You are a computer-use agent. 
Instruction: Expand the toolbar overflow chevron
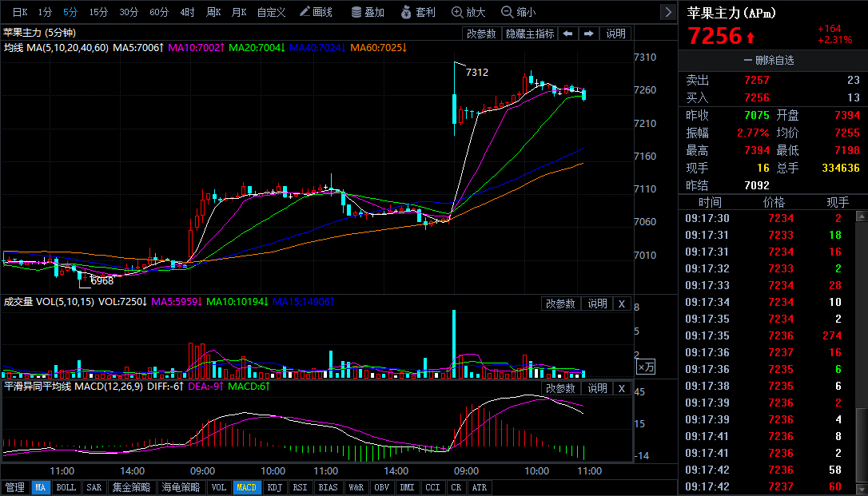(x=668, y=12)
